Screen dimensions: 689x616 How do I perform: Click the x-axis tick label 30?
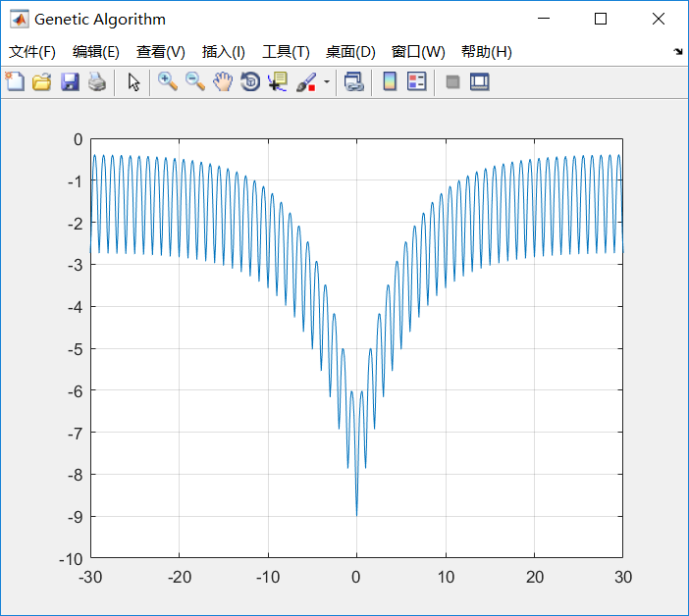coord(623,577)
